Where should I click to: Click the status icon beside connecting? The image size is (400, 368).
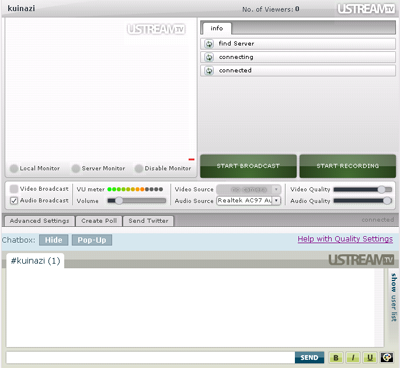click(209, 57)
